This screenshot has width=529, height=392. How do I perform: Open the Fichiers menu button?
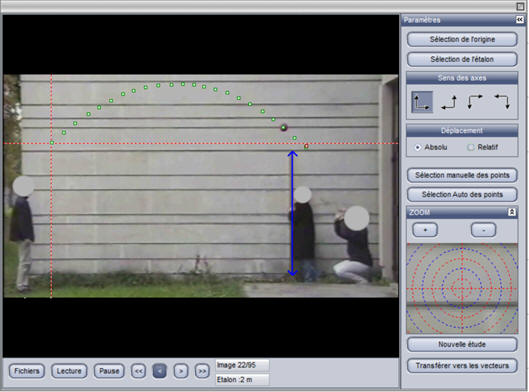click(27, 371)
